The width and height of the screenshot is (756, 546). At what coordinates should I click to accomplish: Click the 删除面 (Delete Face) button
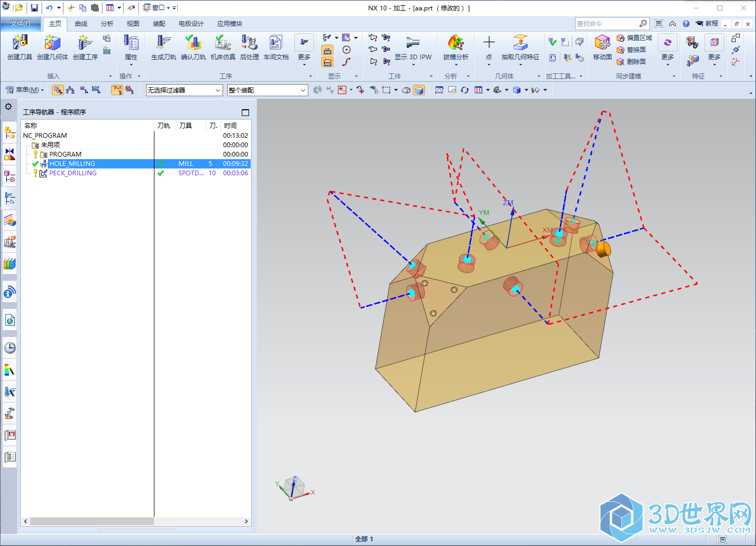[631, 62]
